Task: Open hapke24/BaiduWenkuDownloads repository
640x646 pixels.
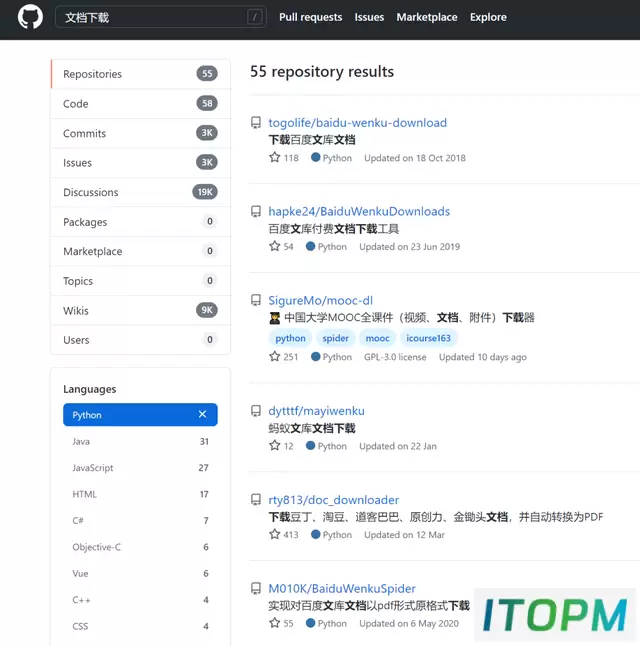Action: click(x=359, y=211)
